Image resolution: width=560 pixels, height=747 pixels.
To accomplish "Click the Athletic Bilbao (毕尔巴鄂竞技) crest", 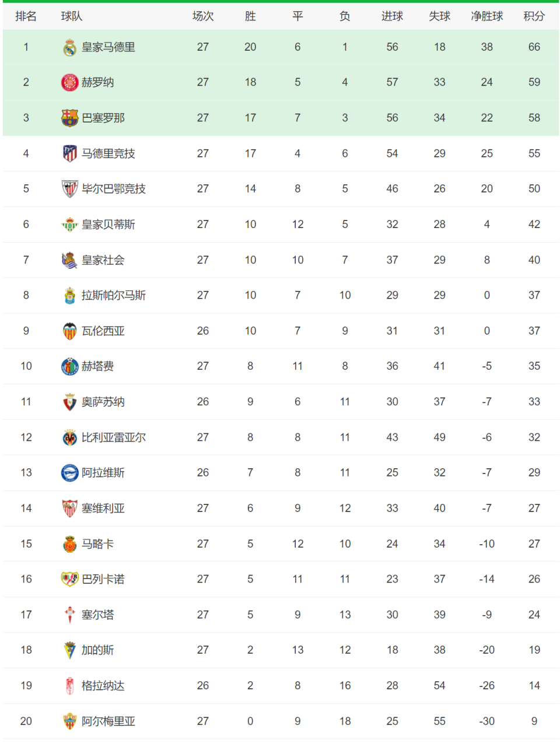I will pos(69,189).
